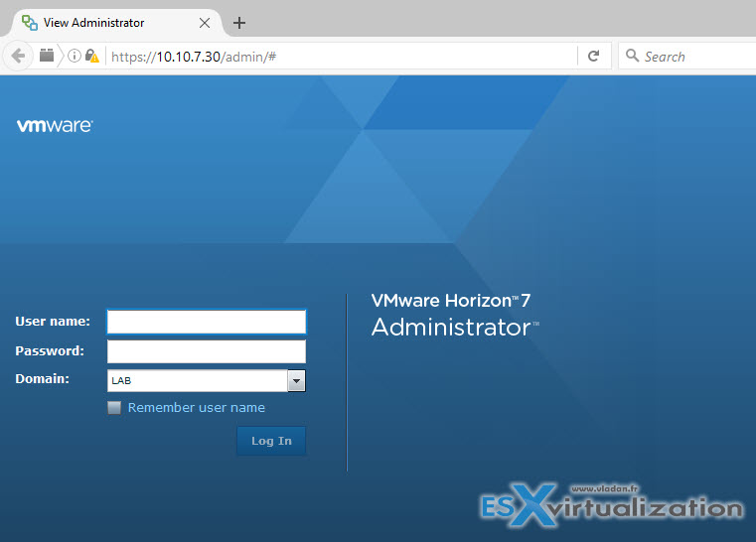Image resolution: width=756 pixels, height=542 pixels.
Task: Open a new tab with plus button
Action: (x=239, y=23)
